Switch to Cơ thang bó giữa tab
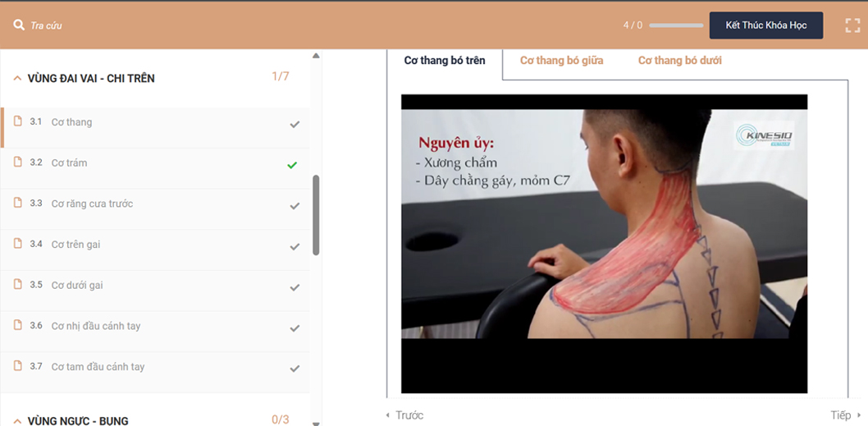Image resolution: width=868 pixels, height=426 pixels. tap(561, 61)
